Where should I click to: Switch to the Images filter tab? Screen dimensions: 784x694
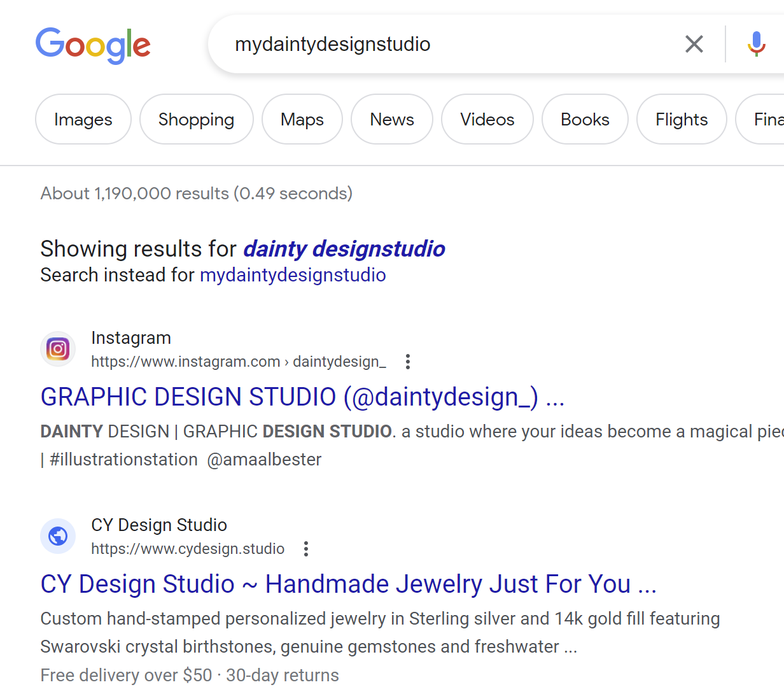(83, 119)
